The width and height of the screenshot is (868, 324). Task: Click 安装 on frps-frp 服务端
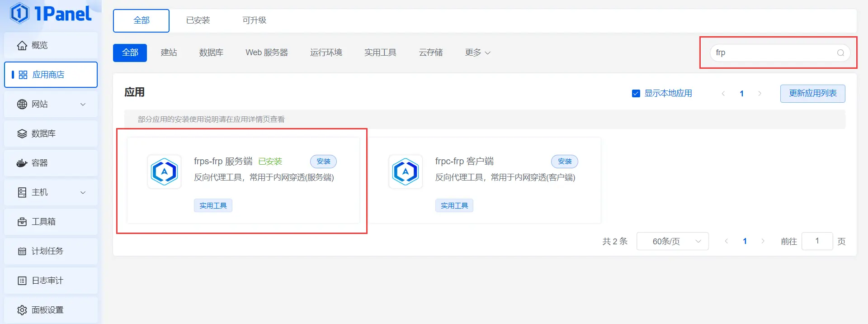tap(323, 162)
